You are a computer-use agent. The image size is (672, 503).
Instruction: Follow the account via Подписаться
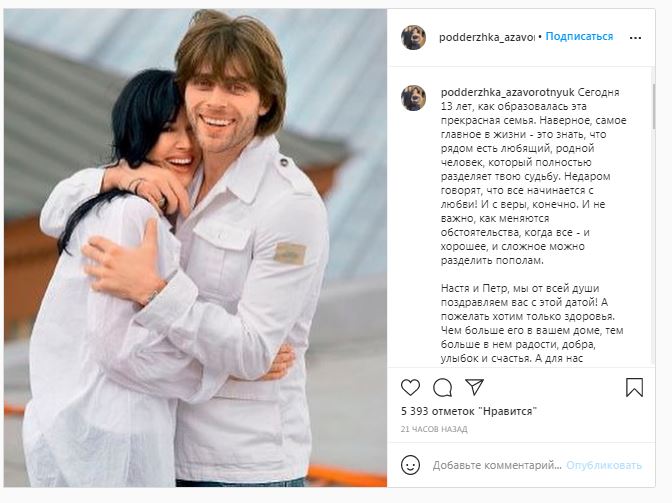click(x=579, y=36)
